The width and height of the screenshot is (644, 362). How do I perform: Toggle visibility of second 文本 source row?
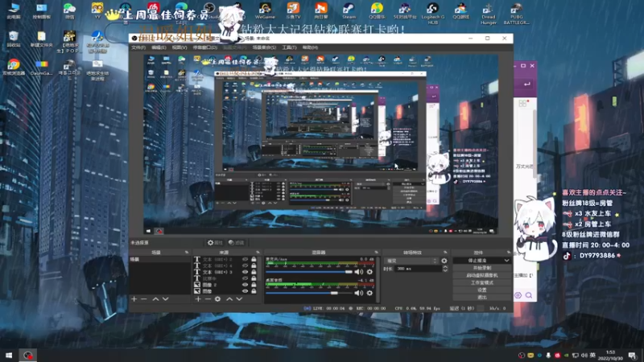click(x=246, y=265)
